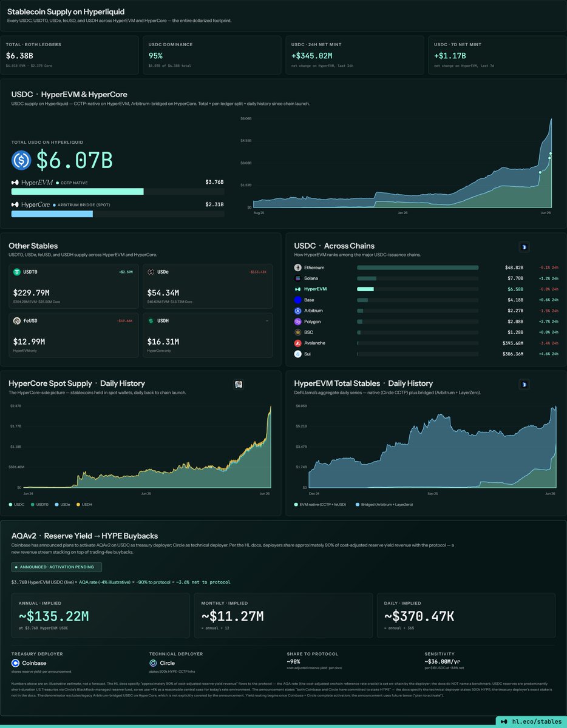This screenshot has height=728, width=567.
Task: Click the ~$370.47K daily implied figure
Action: click(419, 616)
